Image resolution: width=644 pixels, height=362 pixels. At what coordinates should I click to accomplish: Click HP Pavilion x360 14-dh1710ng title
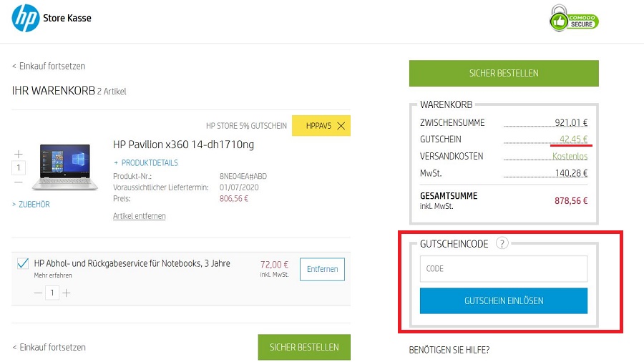183,145
